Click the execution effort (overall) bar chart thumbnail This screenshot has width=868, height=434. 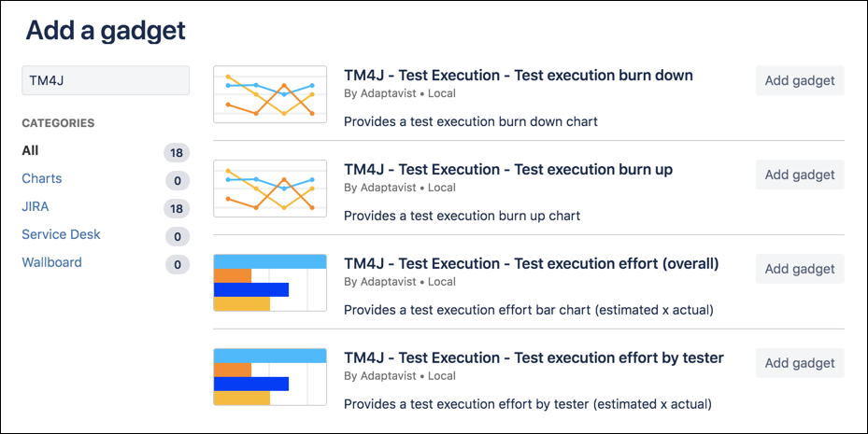(x=270, y=283)
